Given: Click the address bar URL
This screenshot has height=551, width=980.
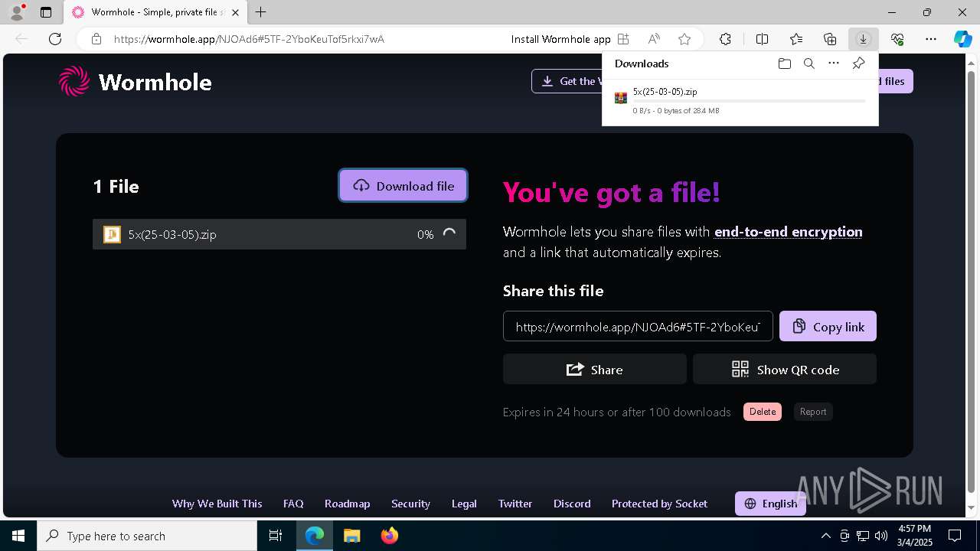Looking at the screenshot, I should click(249, 39).
